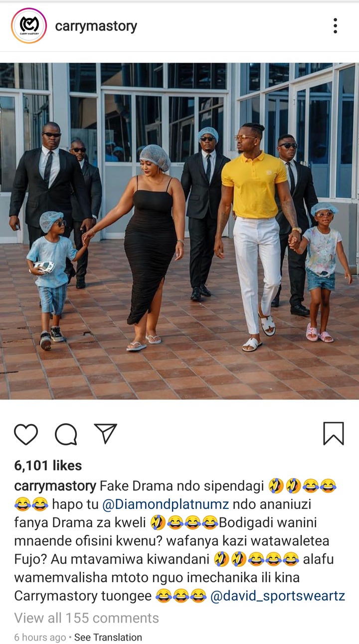359x644 pixels.
Task: Tap the comment speech bubble icon
Action: click(x=66, y=434)
